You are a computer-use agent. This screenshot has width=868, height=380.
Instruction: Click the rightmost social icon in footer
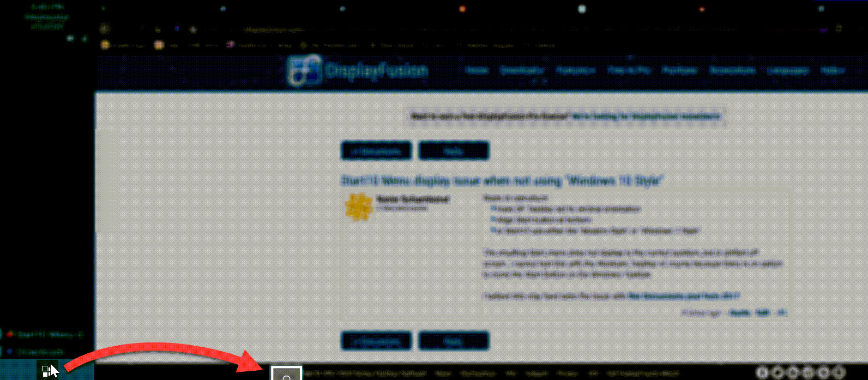[x=839, y=372]
